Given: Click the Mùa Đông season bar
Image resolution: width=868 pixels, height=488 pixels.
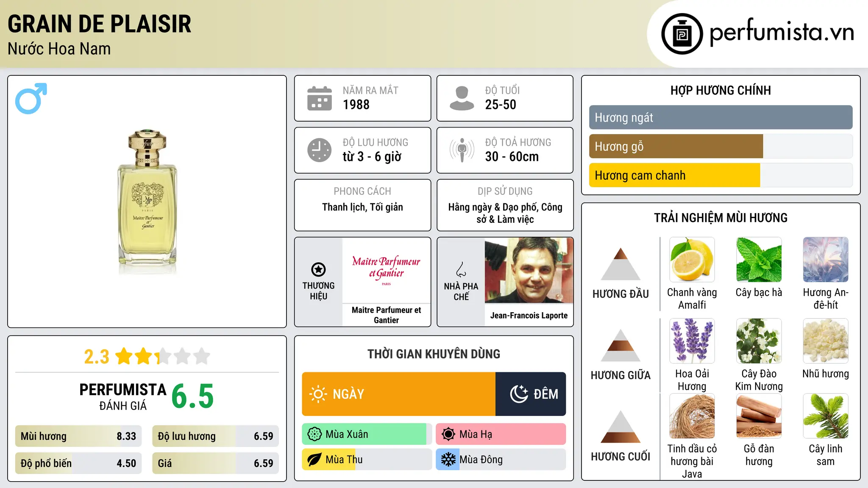Looking at the screenshot, I should [501, 460].
